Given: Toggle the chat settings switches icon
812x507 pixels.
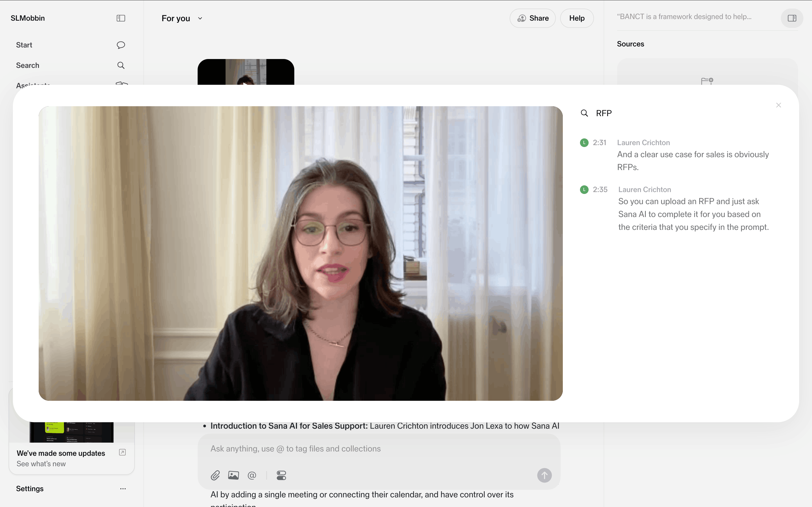Looking at the screenshot, I should (281, 475).
